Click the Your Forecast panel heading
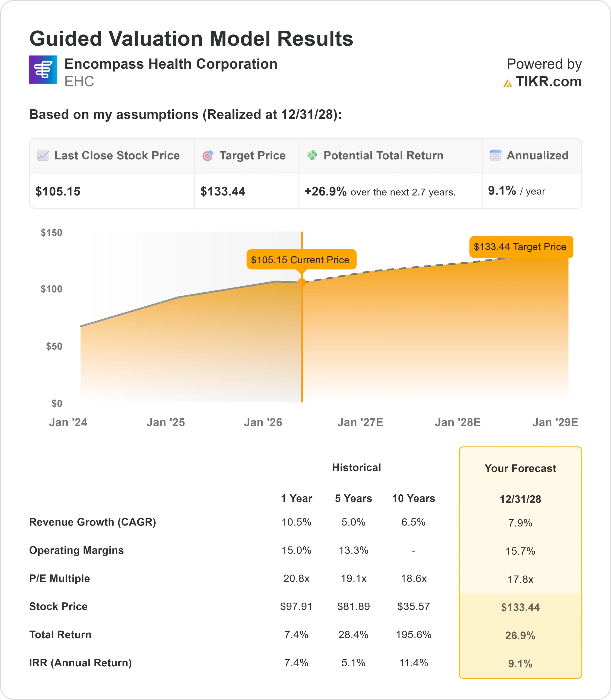The width and height of the screenshot is (611, 700). pos(520,468)
